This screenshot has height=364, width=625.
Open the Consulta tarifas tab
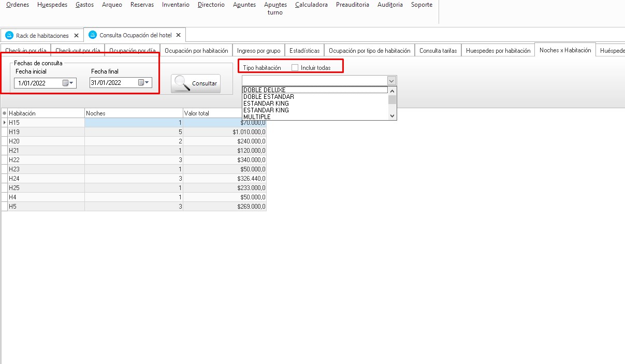pos(438,51)
